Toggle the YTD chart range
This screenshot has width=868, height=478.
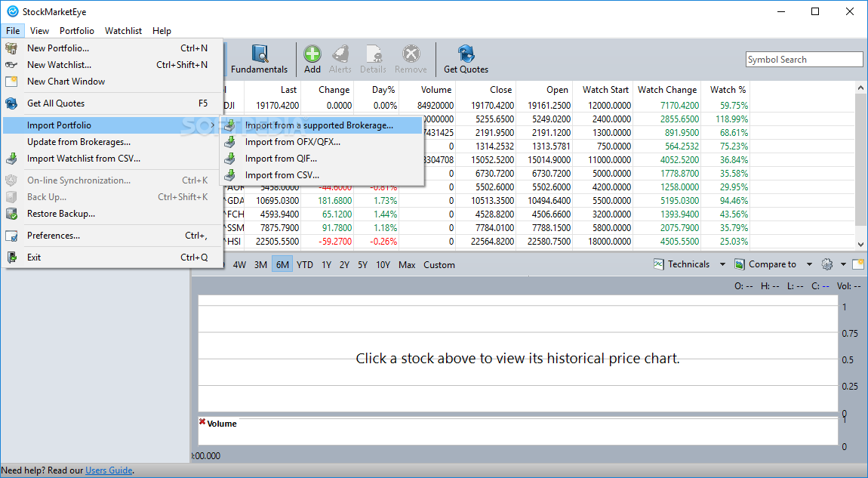pyautogui.click(x=304, y=265)
